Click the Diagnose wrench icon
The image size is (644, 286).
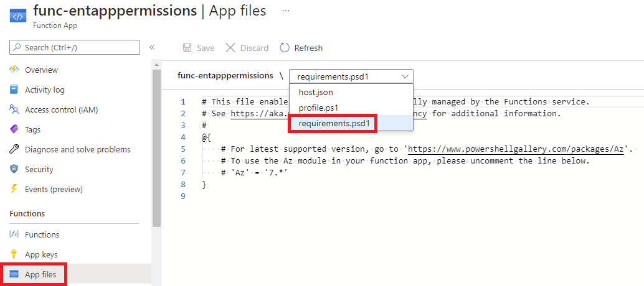point(14,150)
